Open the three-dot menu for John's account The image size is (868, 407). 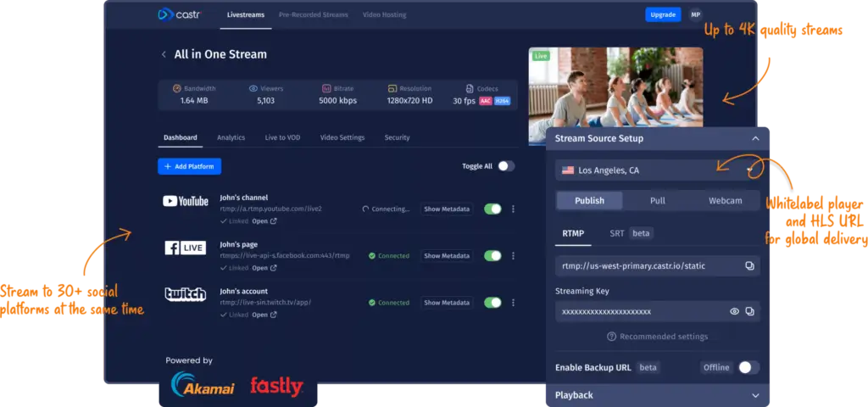(513, 303)
